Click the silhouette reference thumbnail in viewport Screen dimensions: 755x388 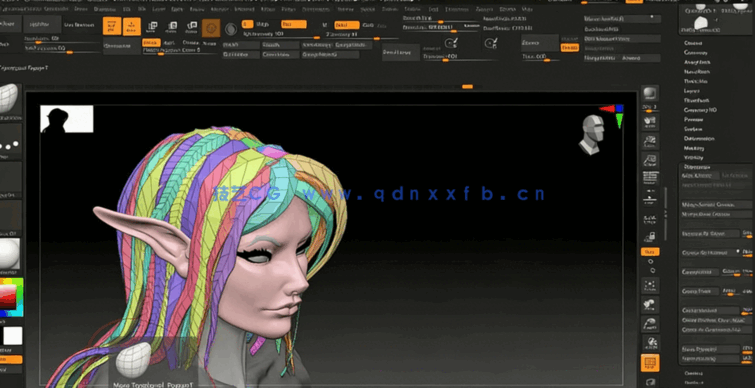coord(66,119)
